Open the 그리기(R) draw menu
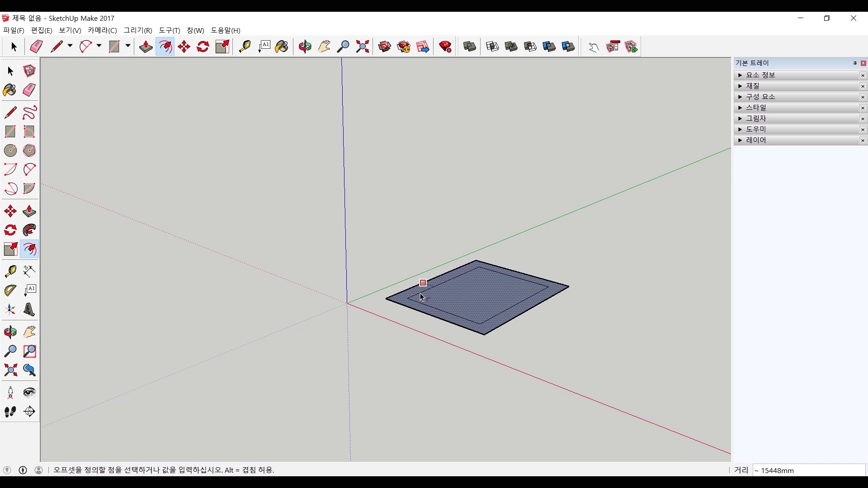 point(138,30)
